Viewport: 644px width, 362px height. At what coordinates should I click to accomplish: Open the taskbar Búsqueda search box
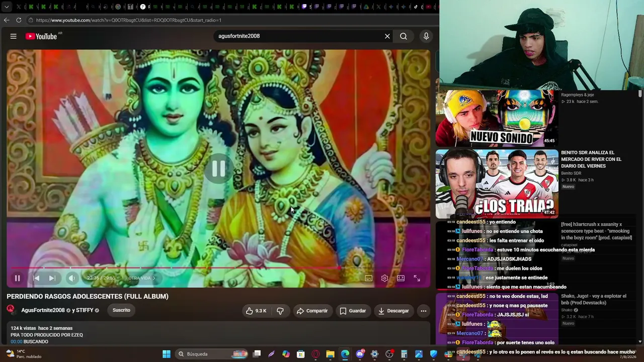(x=212, y=354)
